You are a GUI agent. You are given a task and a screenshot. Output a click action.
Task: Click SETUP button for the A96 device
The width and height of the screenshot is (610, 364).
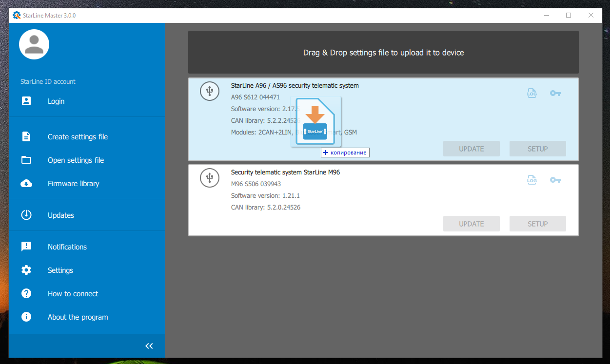pyautogui.click(x=538, y=149)
